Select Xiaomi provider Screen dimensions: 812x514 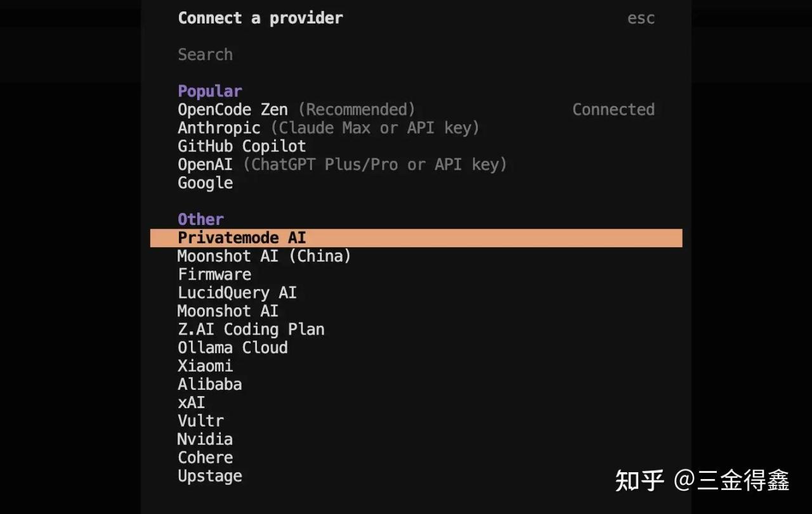[x=205, y=366]
